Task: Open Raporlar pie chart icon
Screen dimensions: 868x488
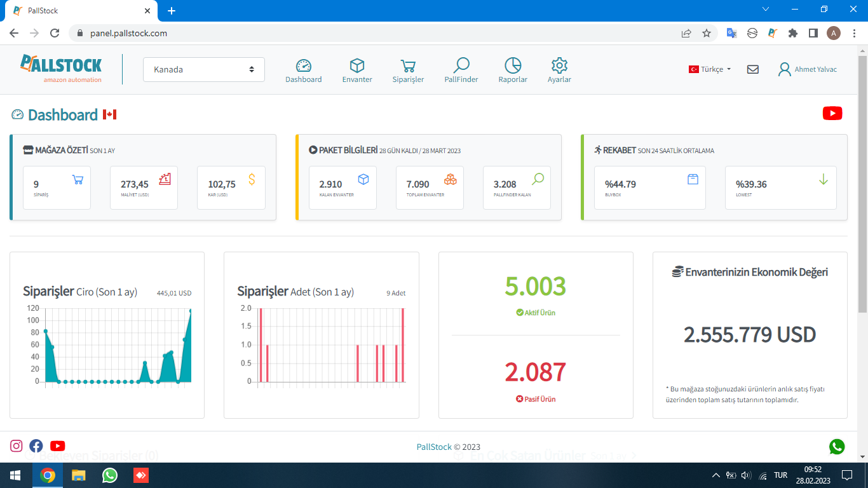Action: pos(513,65)
